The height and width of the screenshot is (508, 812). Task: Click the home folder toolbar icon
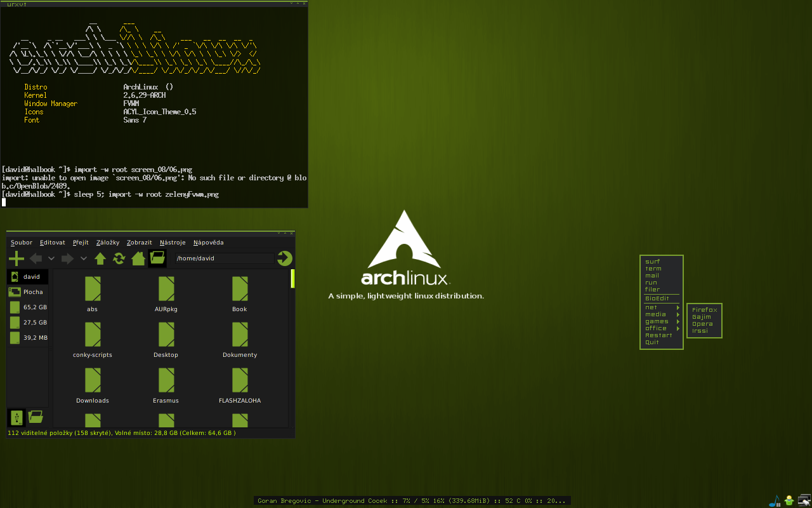pyautogui.click(x=138, y=258)
